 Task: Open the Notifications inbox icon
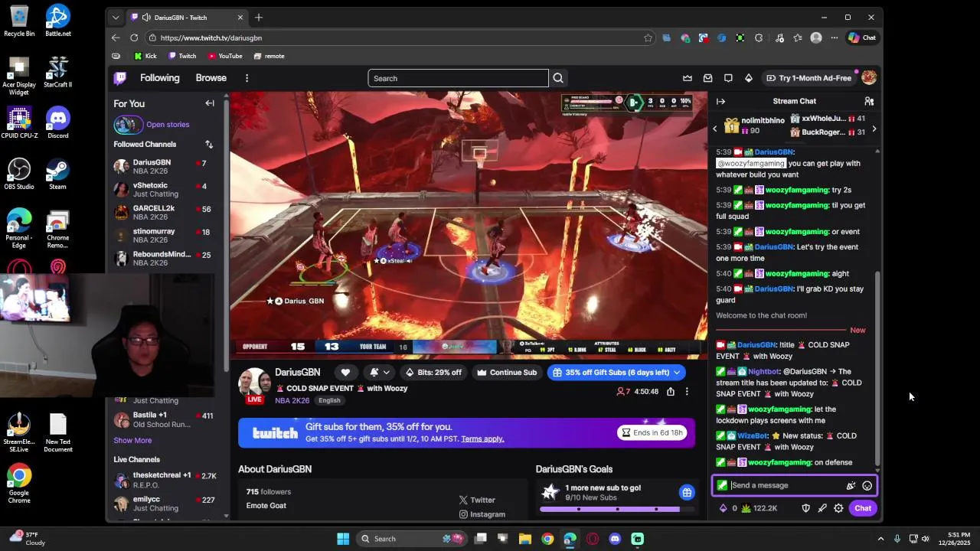point(707,78)
